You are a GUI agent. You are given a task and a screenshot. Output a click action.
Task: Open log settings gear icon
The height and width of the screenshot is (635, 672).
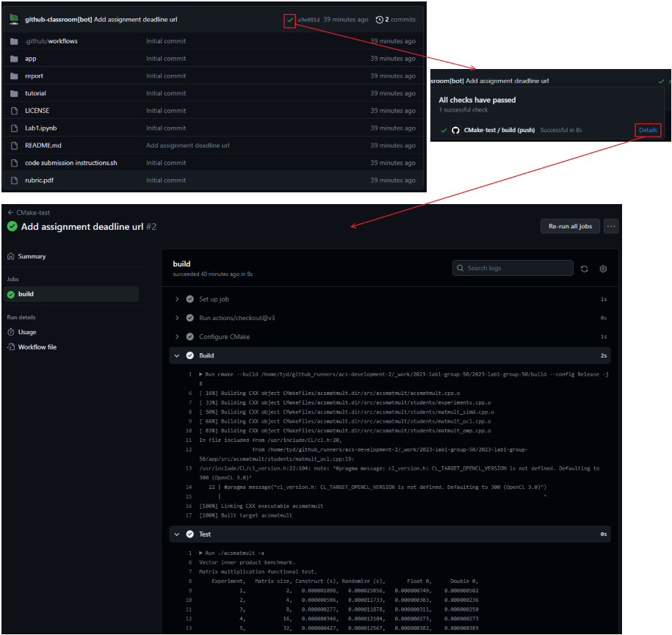603,269
